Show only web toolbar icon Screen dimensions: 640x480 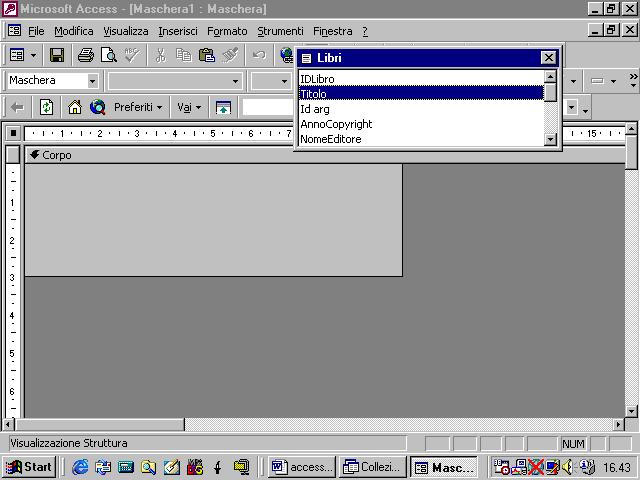click(x=223, y=107)
